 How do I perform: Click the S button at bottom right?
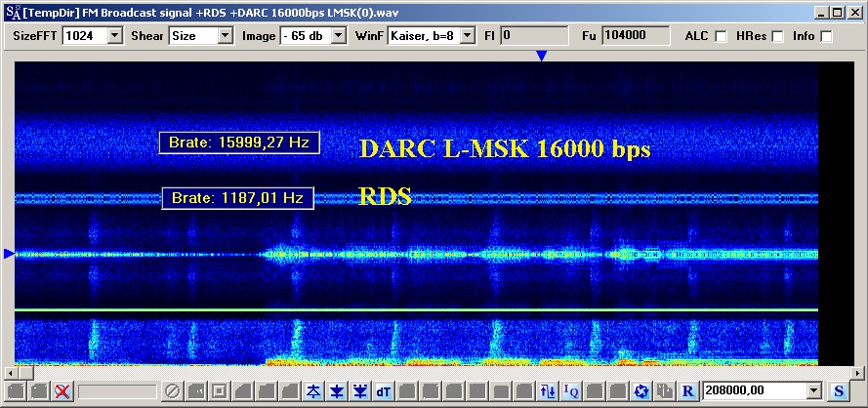point(839,390)
